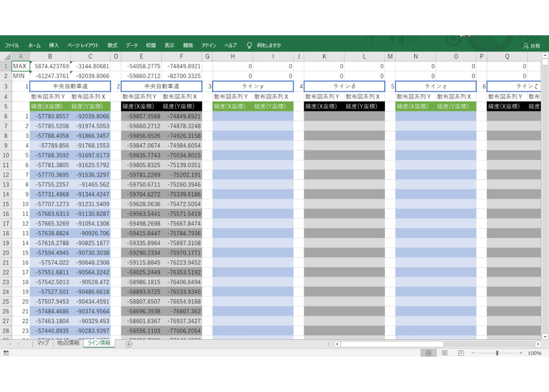Click the 何をしますか search field
Viewport: 549px width, 392px height.
(x=269, y=45)
